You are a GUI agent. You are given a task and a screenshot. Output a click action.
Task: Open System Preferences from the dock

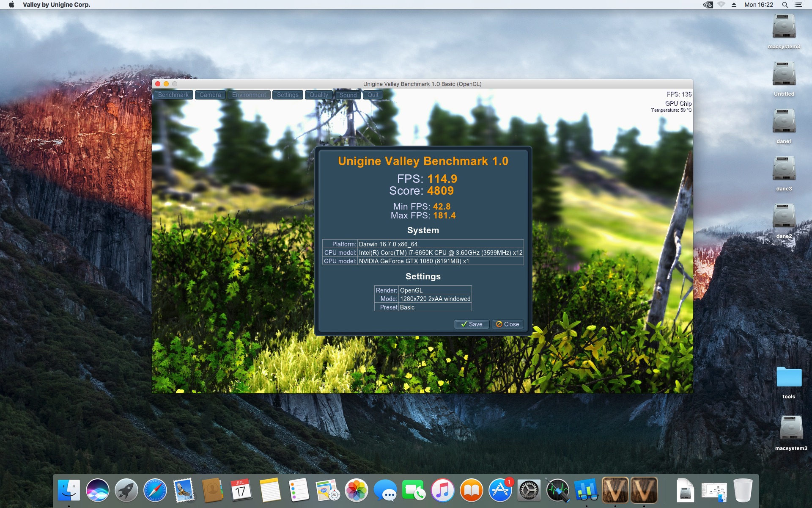[529, 490]
